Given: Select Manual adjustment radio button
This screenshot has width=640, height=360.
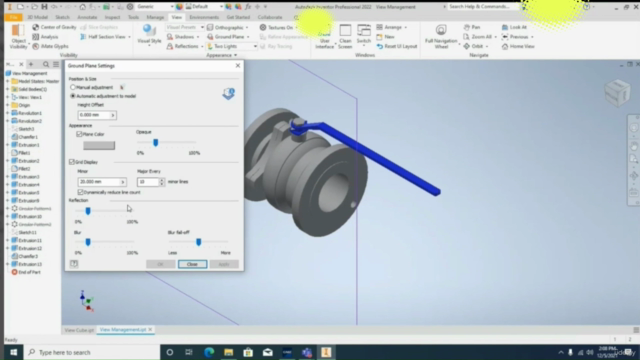Looking at the screenshot, I should coord(73,87).
